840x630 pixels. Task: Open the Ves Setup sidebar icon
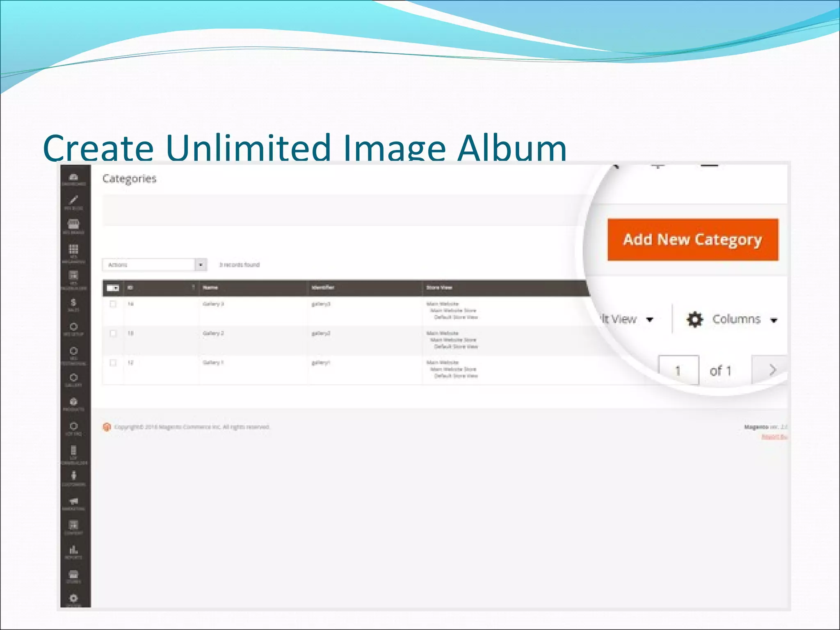coord(74,329)
